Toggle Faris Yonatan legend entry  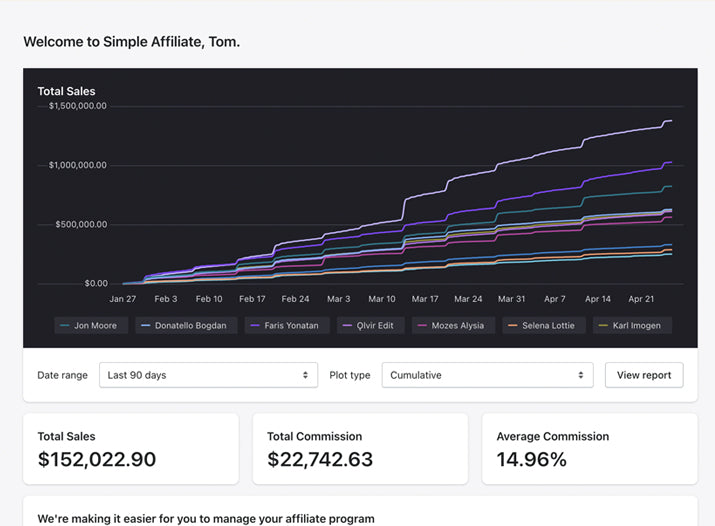tap(284, 325)
